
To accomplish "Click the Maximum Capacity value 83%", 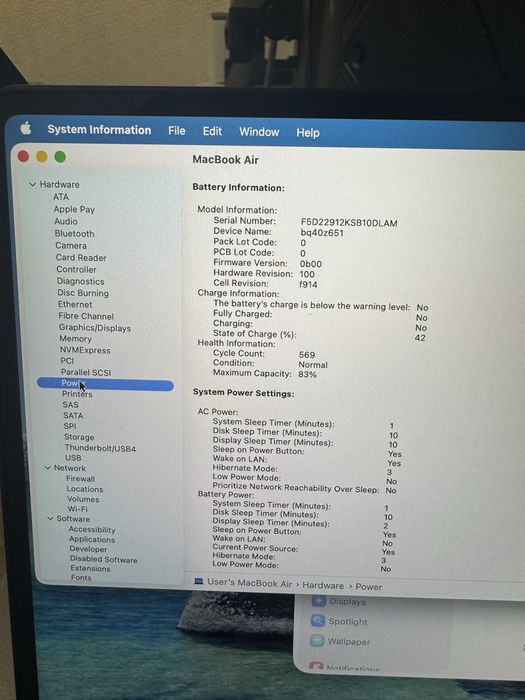I will pos(307,374).
